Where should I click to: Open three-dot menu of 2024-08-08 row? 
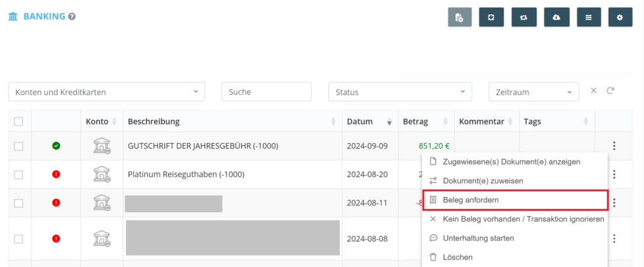pos(614,239)
